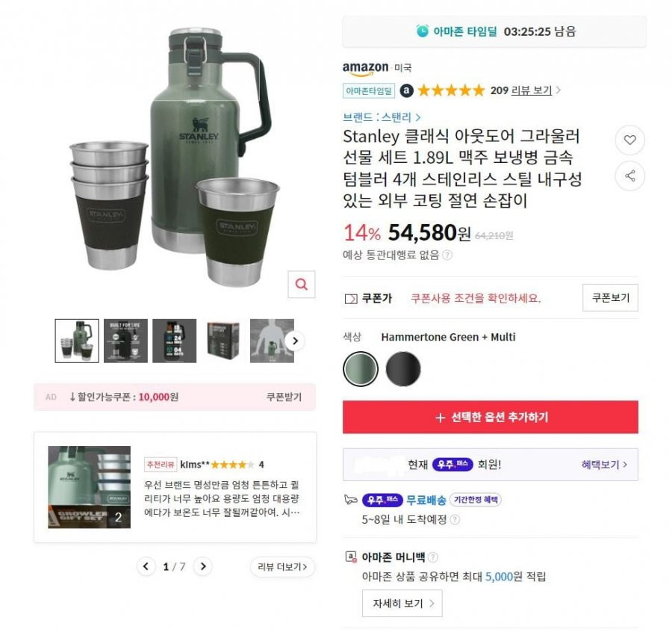This screenshot has width=672, height=635.
Task: Click the share icon
Action: 629,176
